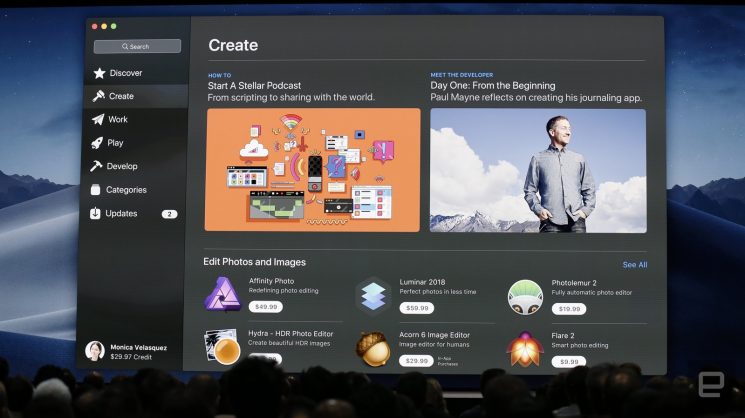Viewport: 745px width, 418px height.
Task: Open the Acorn 6 acorn icon
Action: tap(373, 349)
